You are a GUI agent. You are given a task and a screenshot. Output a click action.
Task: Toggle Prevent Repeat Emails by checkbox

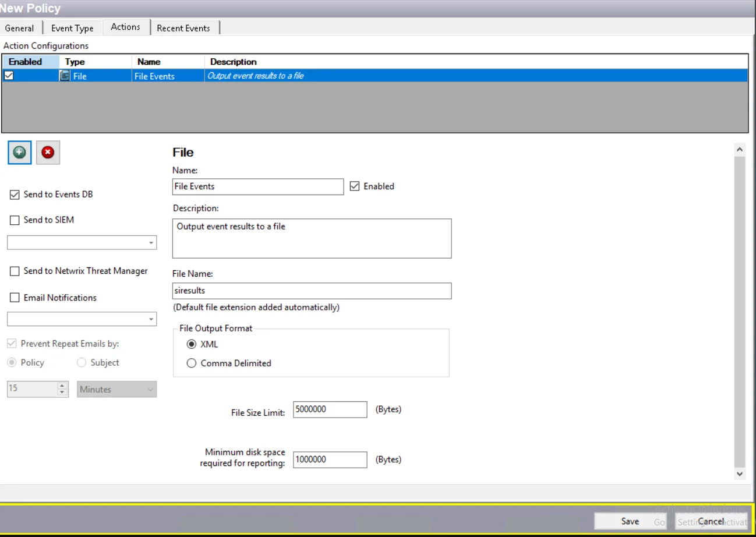click(12, 344)
